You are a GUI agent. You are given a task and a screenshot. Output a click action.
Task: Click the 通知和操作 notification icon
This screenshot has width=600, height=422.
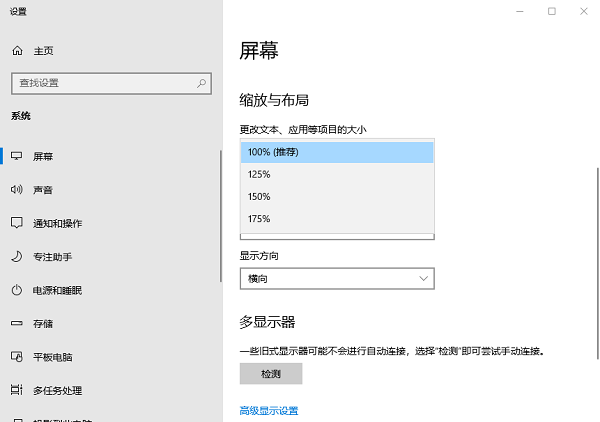[16, 223]
